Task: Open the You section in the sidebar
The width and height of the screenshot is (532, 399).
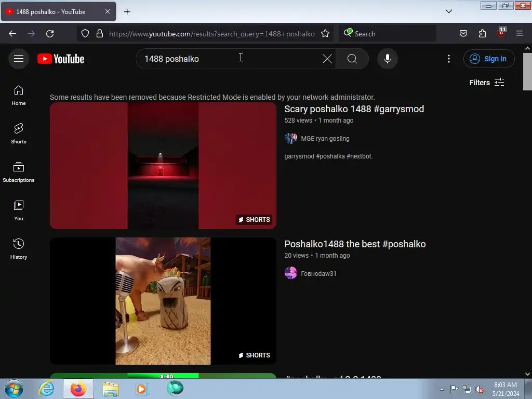Action: (19, 210)
